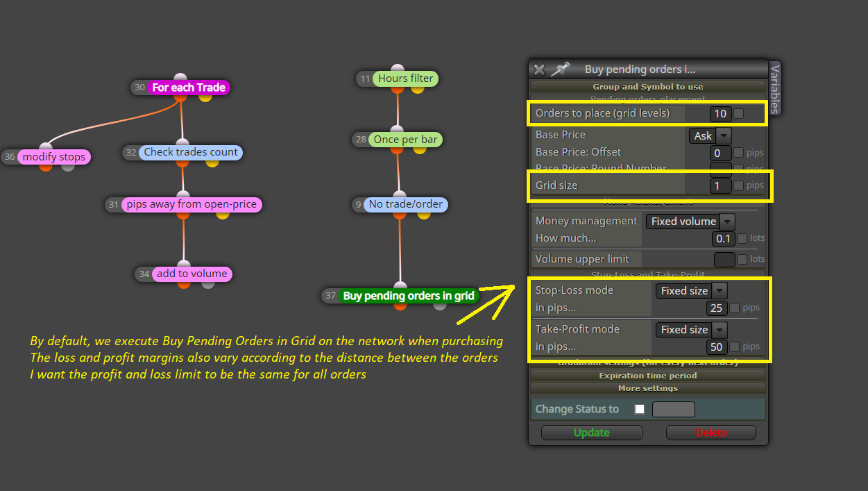Edit the Stop-Loss pips value 25
The width and height of the screenshot is (868, 491).
point(717,308)
